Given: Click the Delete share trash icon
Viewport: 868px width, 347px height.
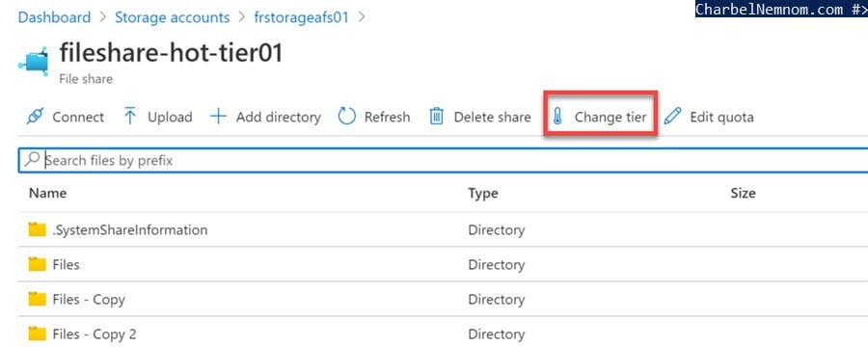Looking at the screenshot, I should click(437, 117).
